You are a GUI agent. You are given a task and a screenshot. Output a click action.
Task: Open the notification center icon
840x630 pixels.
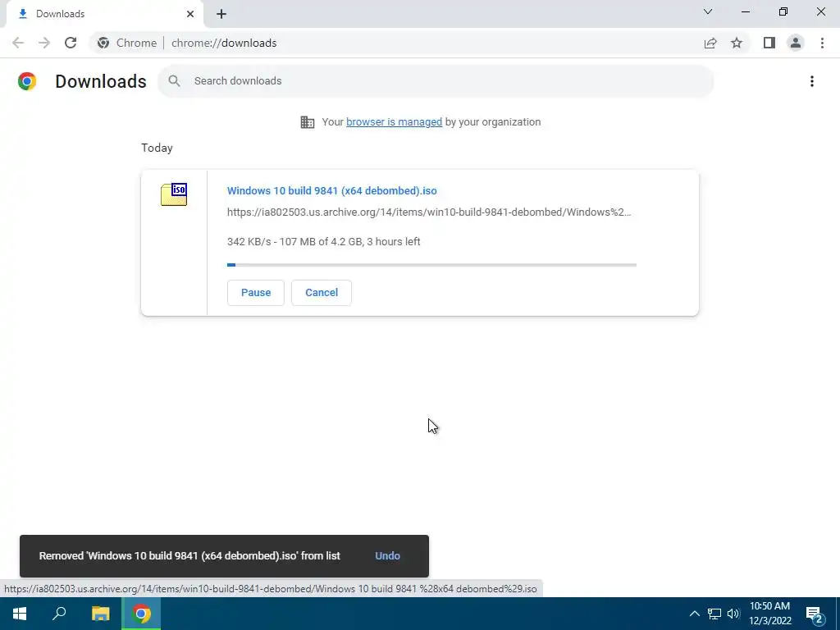[815, 614]
